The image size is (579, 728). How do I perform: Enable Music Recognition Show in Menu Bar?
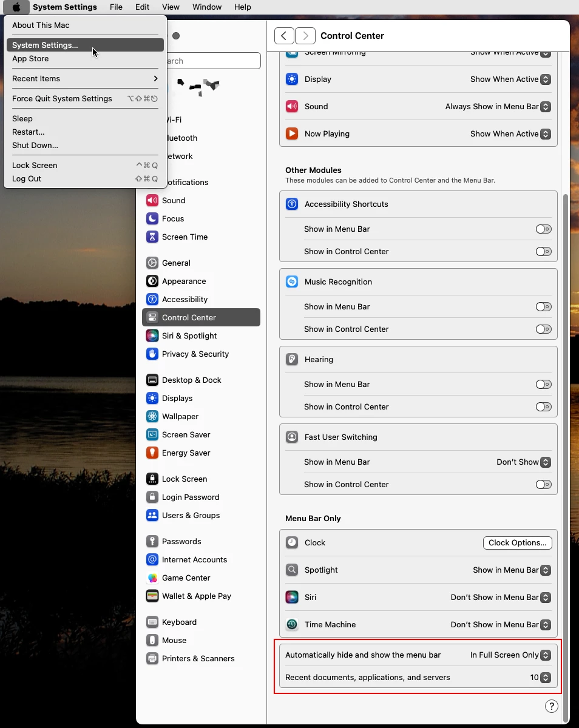tap(544, 306)
